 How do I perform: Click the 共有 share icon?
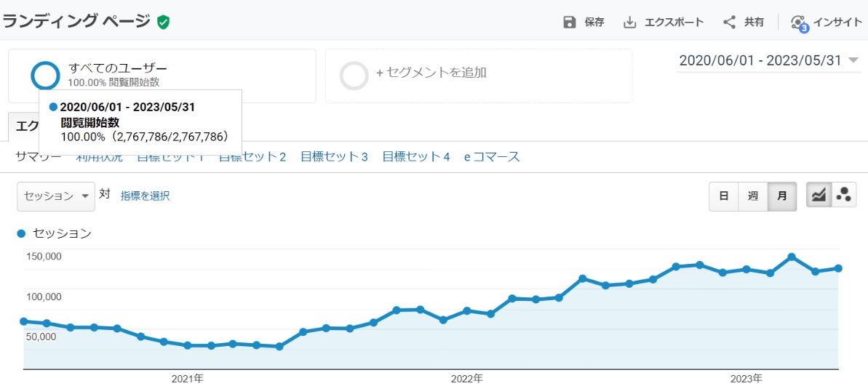tap(729, 23)
